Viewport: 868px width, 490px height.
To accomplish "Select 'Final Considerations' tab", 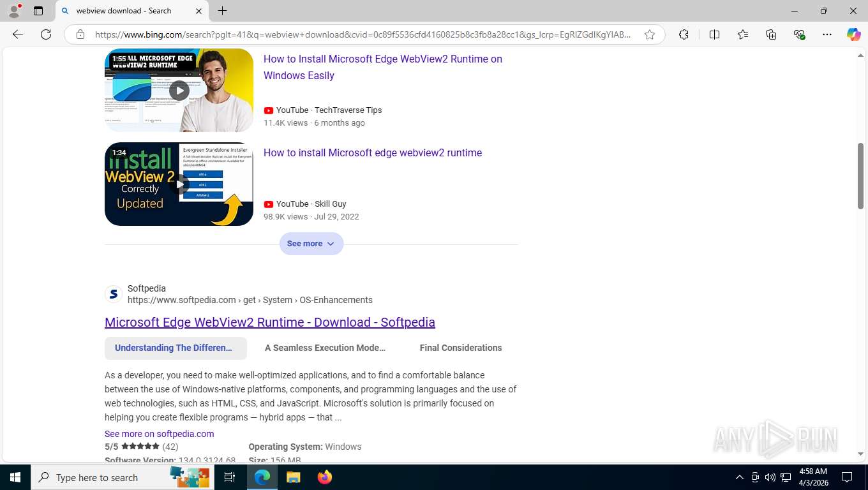I will coord(461,348).
